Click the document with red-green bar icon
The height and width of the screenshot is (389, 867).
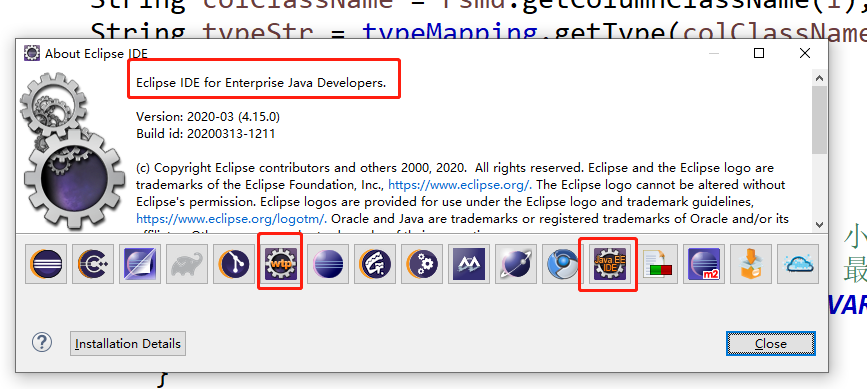(x=657, y=264)
